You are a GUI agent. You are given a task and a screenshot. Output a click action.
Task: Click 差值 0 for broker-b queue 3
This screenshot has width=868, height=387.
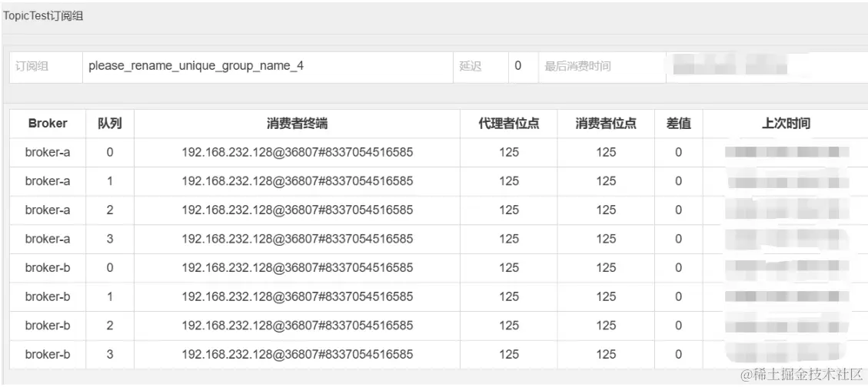[x=679, y=354]
